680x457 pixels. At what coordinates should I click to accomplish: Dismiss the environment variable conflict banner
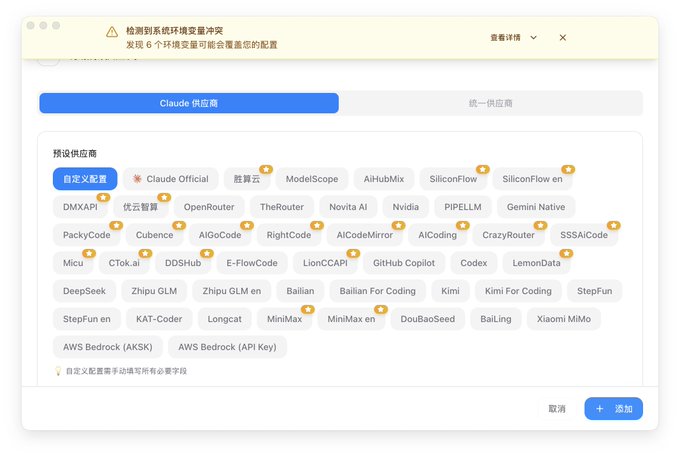click(562, 38)
